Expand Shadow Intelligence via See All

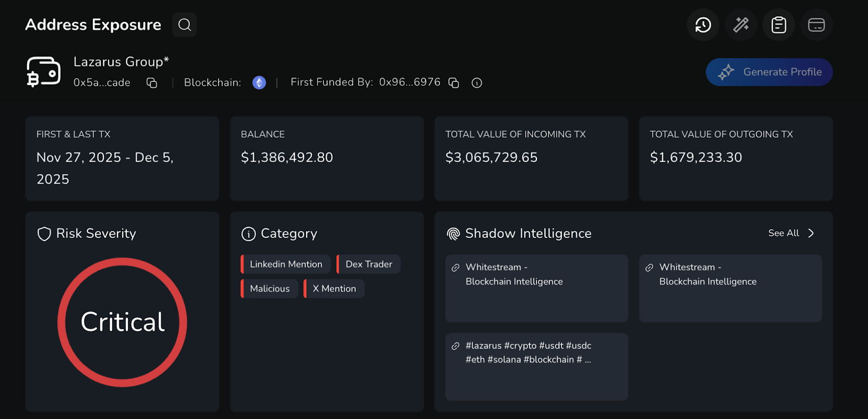[x=791, y=233]
